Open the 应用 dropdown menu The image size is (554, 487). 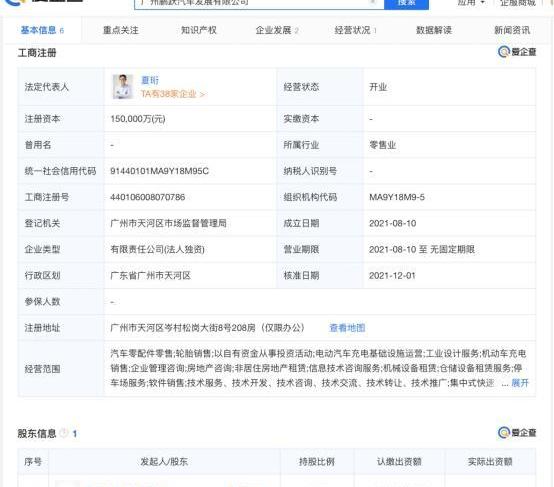(x=471, y=3)
